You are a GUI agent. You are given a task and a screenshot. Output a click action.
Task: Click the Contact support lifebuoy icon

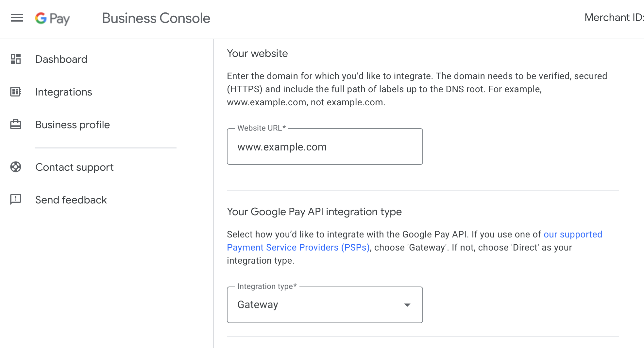point(16,167)
